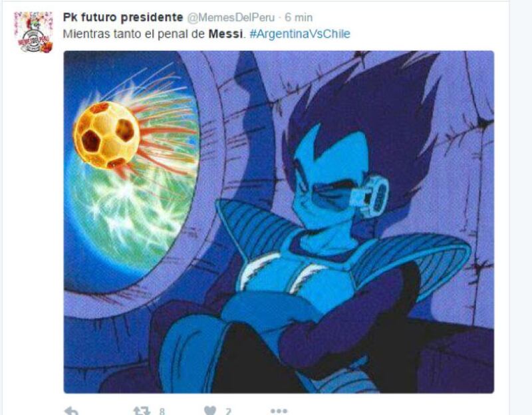Click the retweet count showing 8
532x415 pixels.
point(162,411)
